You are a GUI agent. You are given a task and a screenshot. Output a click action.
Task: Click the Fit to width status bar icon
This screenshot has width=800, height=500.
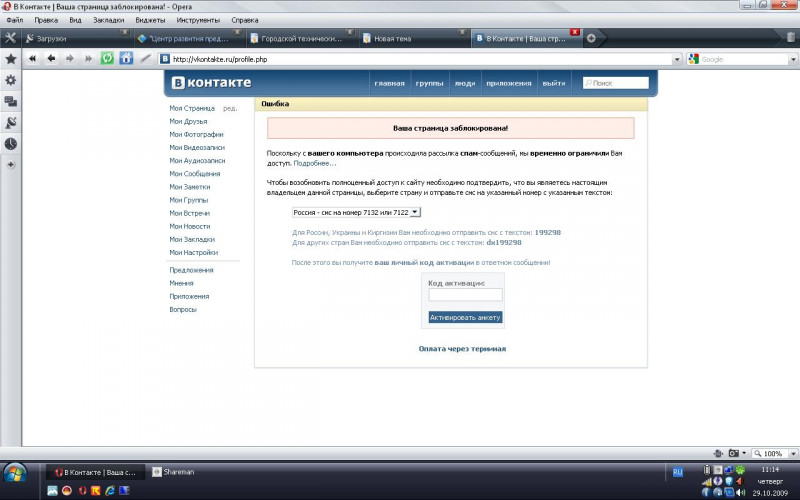[718, 453]
